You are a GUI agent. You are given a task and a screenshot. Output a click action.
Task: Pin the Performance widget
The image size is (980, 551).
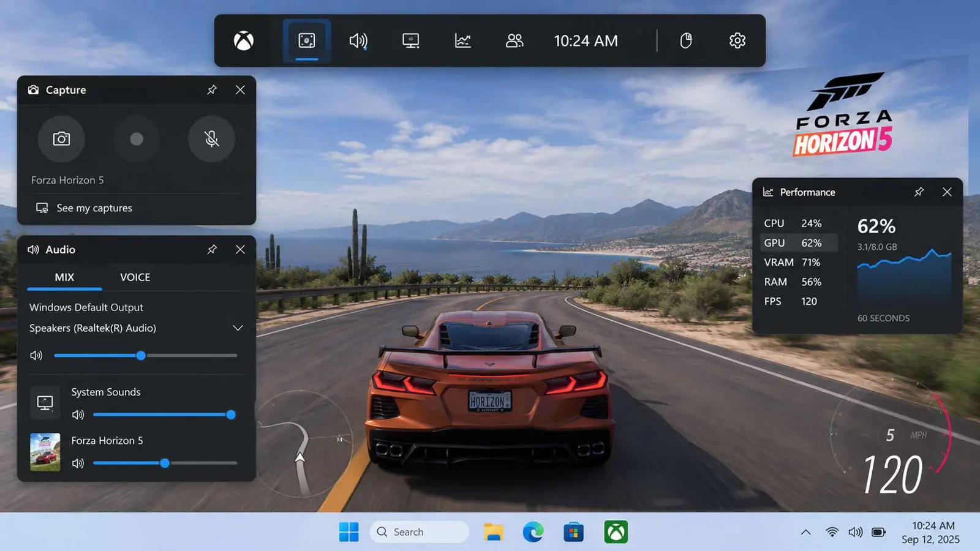pyautogui.click(x=919, y=192)
